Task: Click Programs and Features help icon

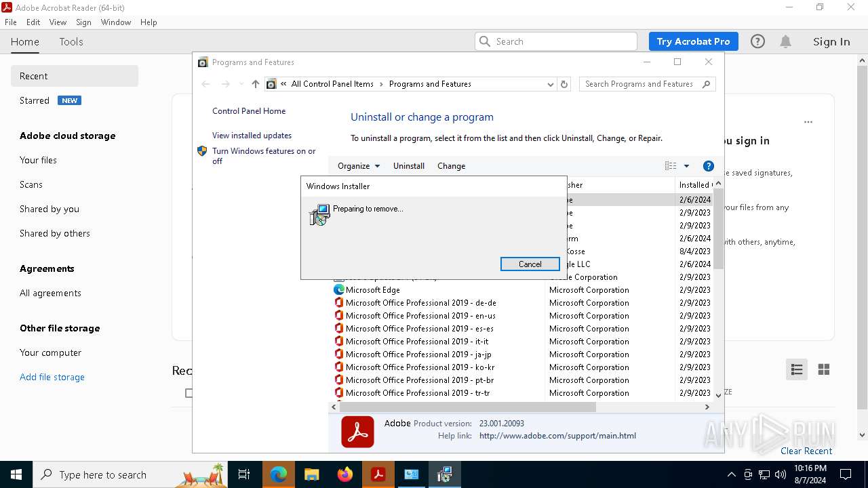Action: coord(709,166)
